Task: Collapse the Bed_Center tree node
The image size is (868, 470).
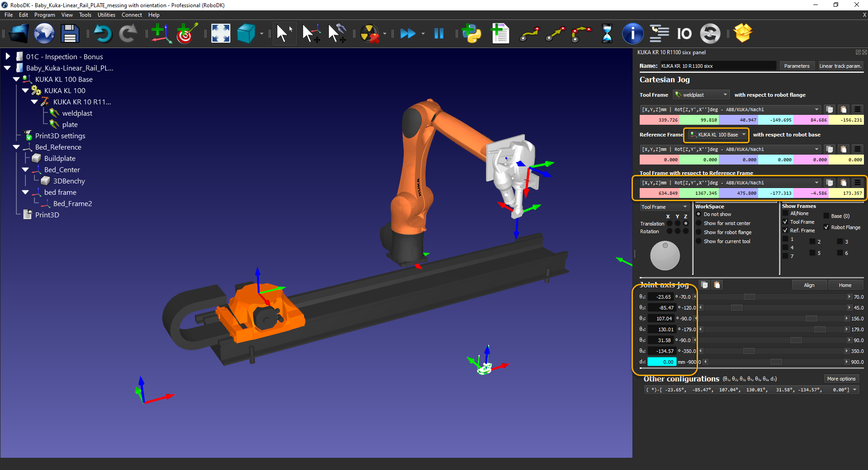Action: (25, 169)
